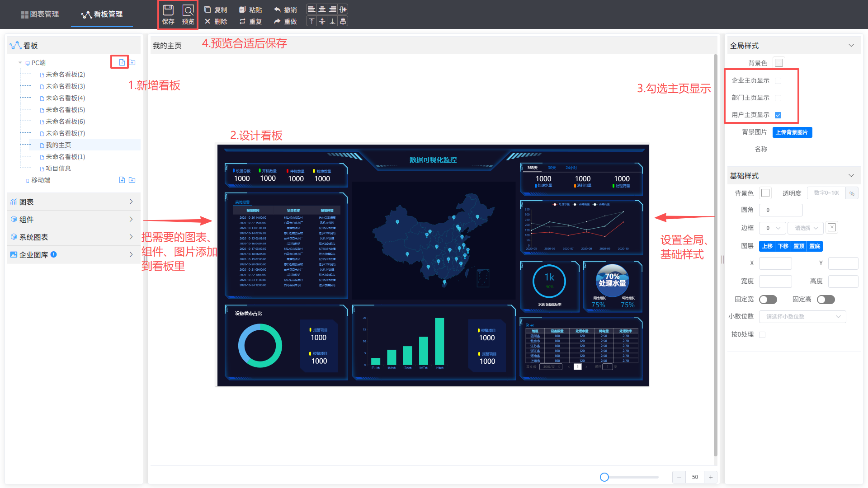
Task: Click the 置顶 layer button
Action: pos(799,246)
